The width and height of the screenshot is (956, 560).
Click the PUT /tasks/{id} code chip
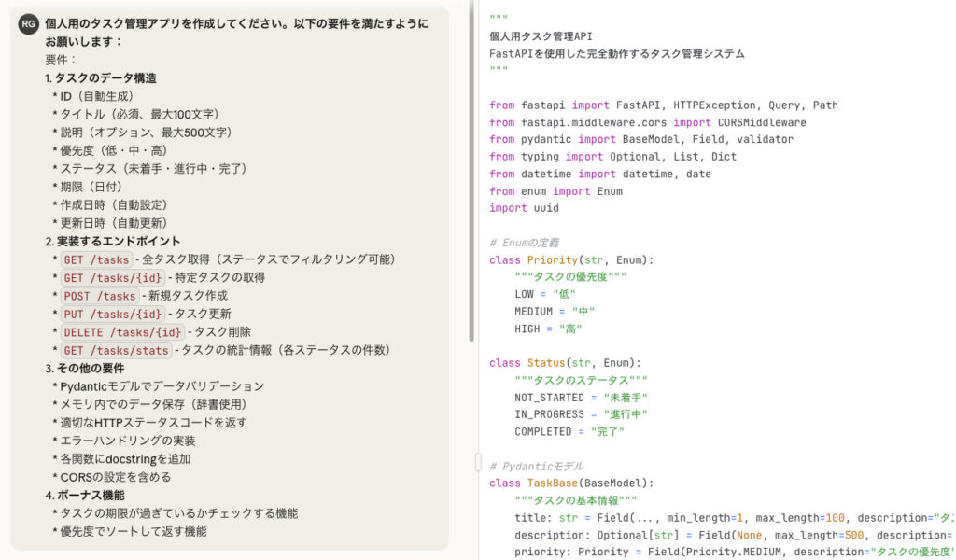coord(113,314)
